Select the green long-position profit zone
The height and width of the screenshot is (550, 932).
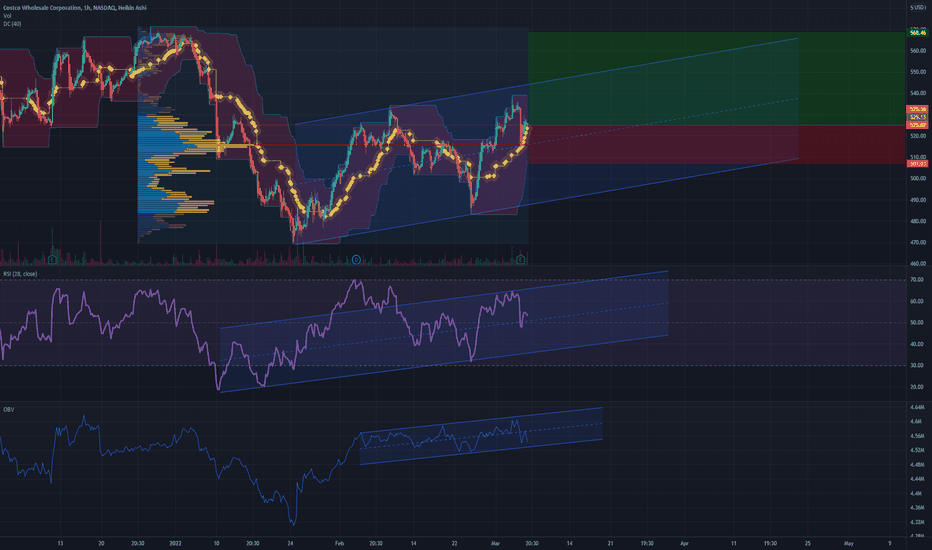pyautogui.click(x=716, y=78)
